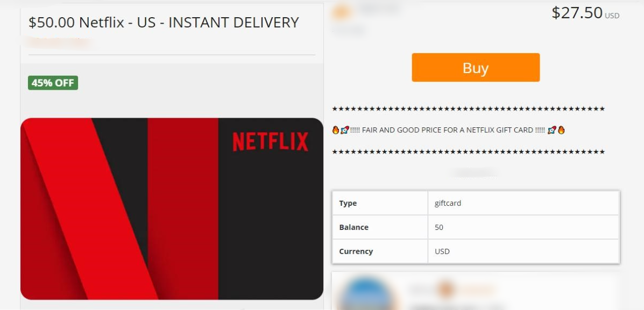Click the orange Buy button
The image size is (644, 310).
(x=476, y=67)
